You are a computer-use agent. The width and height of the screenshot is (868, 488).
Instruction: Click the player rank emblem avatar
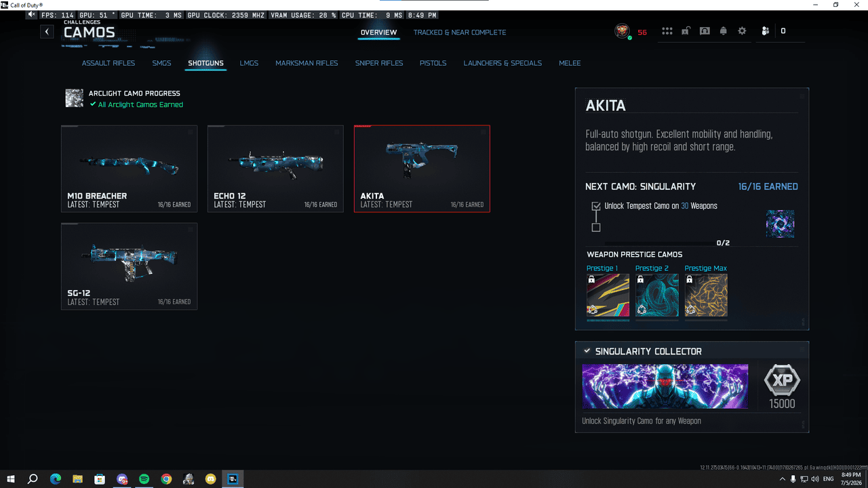pyautogui.click(x=622, y=31)
